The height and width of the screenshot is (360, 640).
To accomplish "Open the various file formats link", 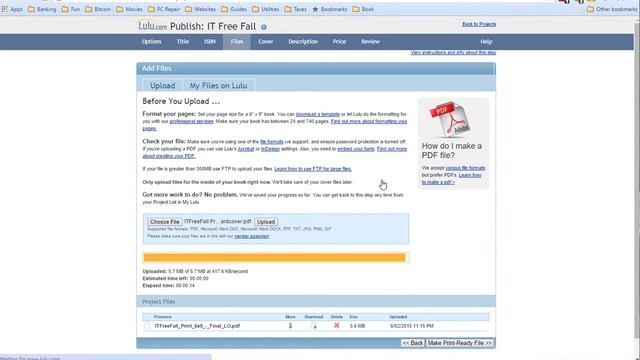I will click(465, 168).
